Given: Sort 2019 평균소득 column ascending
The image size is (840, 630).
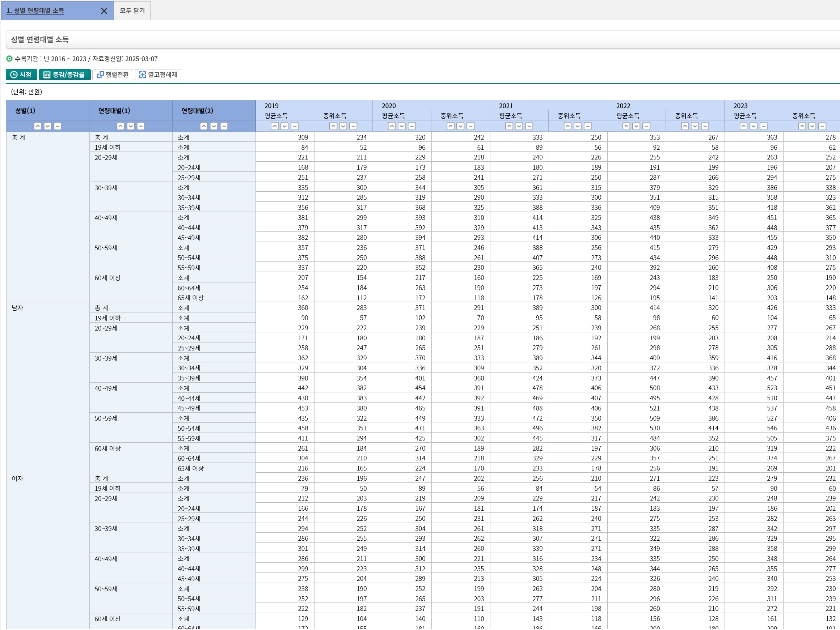Looking at the screenshot, I should click(275, 126).
